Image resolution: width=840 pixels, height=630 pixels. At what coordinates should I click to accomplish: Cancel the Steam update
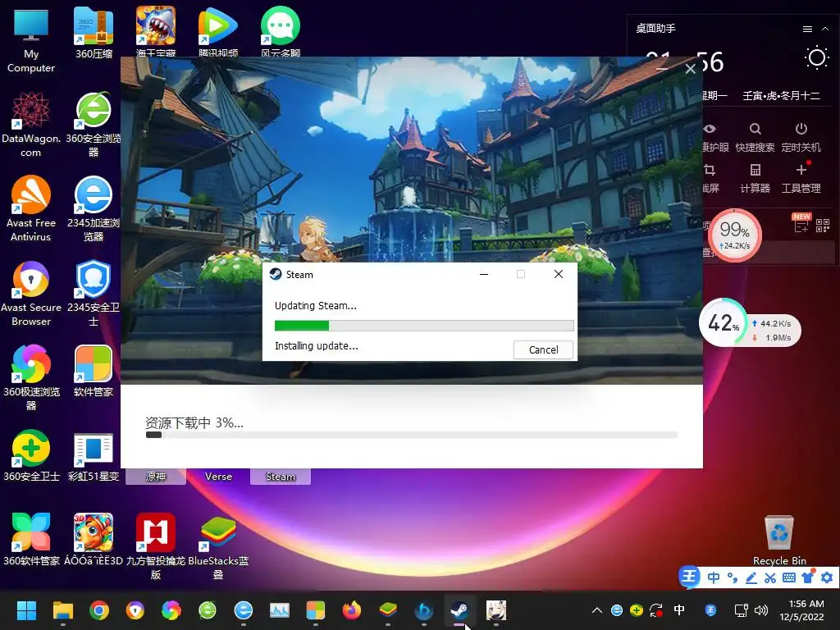click(x=543, y=349)
